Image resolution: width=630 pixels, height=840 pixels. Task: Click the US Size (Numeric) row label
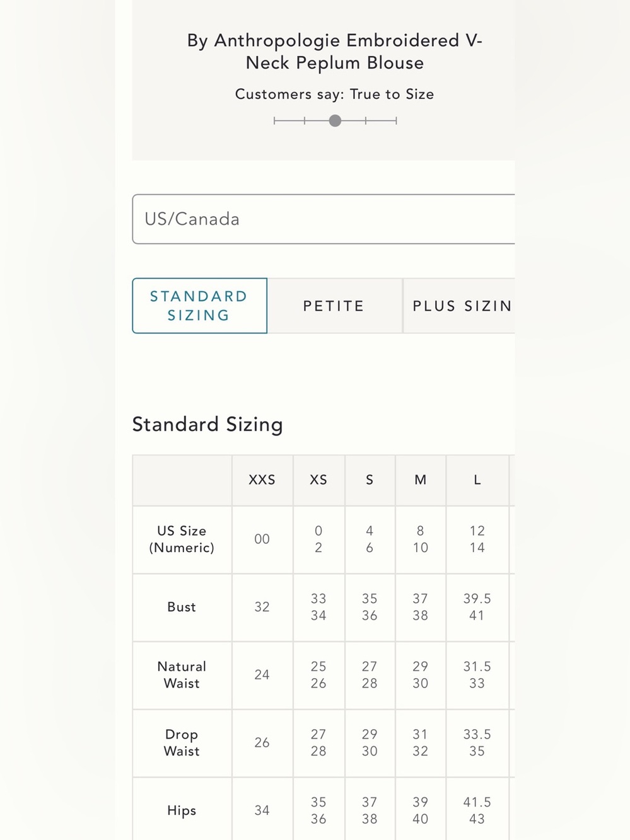182,539
